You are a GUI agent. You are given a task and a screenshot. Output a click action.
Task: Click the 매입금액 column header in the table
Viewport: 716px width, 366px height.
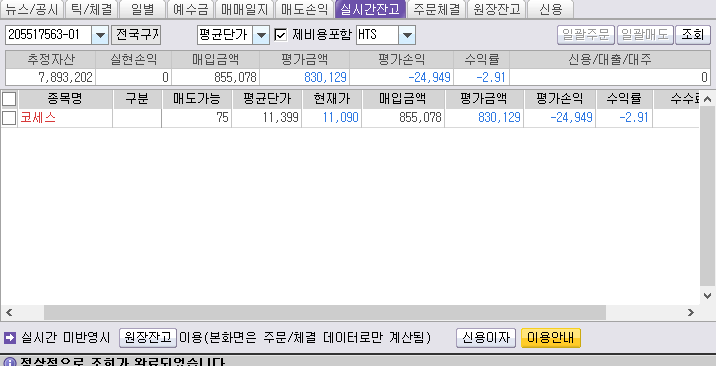403,99
